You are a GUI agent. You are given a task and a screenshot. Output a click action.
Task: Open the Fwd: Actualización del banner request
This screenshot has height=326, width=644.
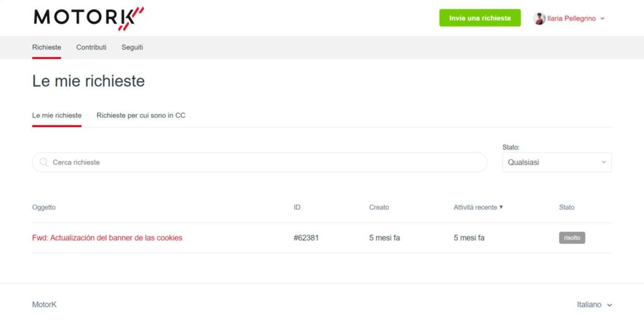pyautogui.click(x=107, y=238)
